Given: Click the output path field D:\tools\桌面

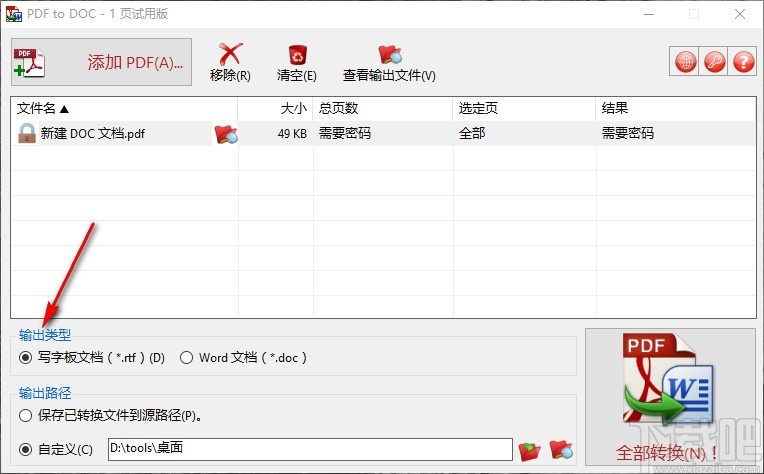Looking at the screenshot, I should [310, 449].
